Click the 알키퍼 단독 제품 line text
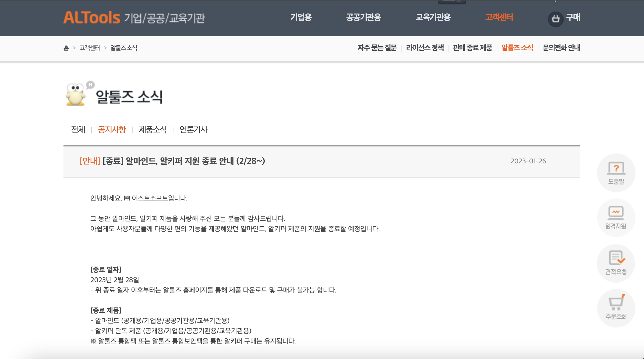Screen dimensions: 644x359 [171, 331]
